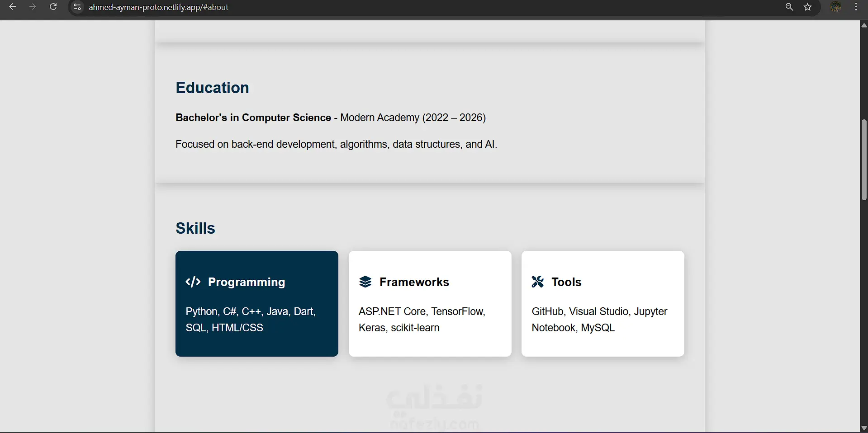The height and width of the screenshot is (433, 868).
Task: Open site information icon in address bar
Action: click(77, 7)
